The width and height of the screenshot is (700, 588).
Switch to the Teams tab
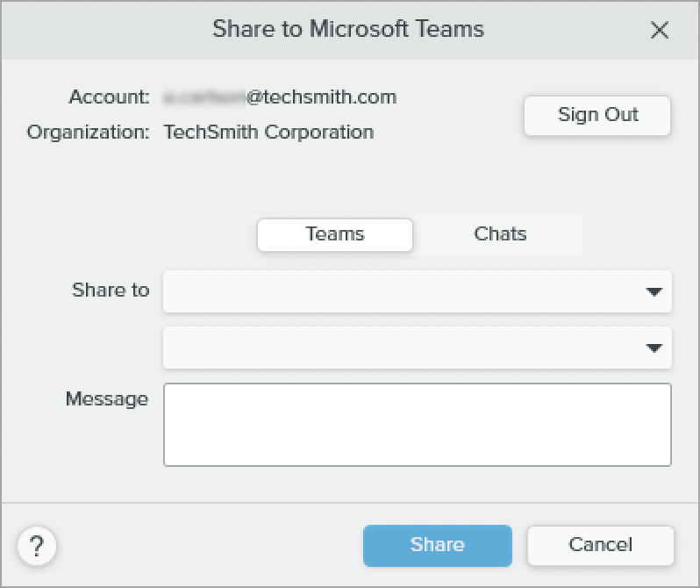point(335,234)
